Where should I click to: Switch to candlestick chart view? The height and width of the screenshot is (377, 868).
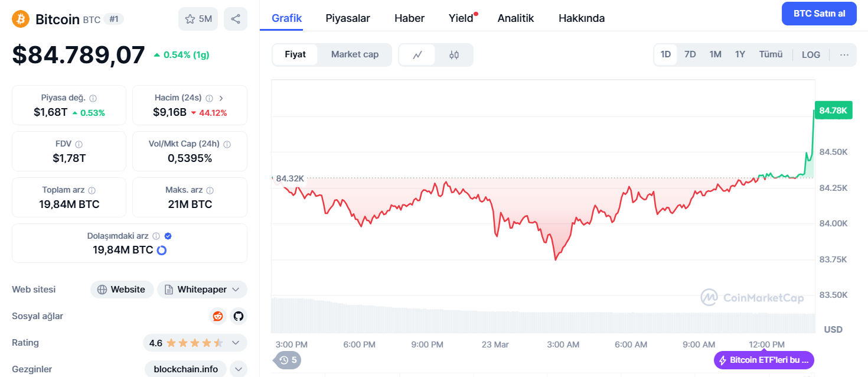[x=454, y=55]
